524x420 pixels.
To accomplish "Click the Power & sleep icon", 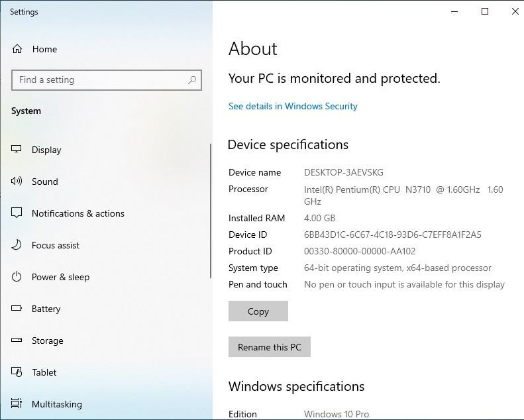I will pos(17,277).
